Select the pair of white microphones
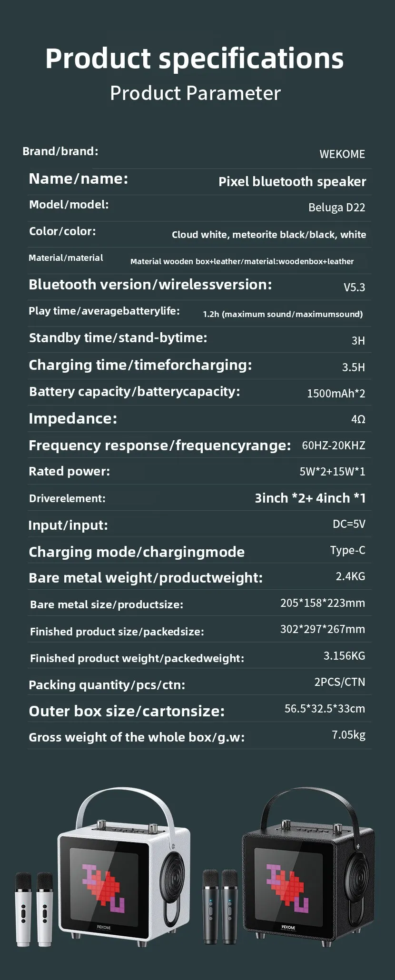This screenshot has width=395, height=980. [x=34, y=908]
